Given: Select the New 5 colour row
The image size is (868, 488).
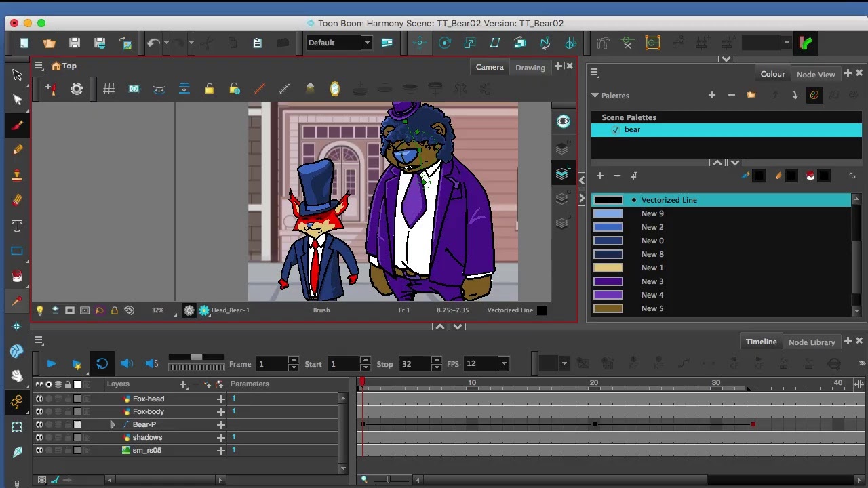Looking at the screenshot, I should coord(722,308).
